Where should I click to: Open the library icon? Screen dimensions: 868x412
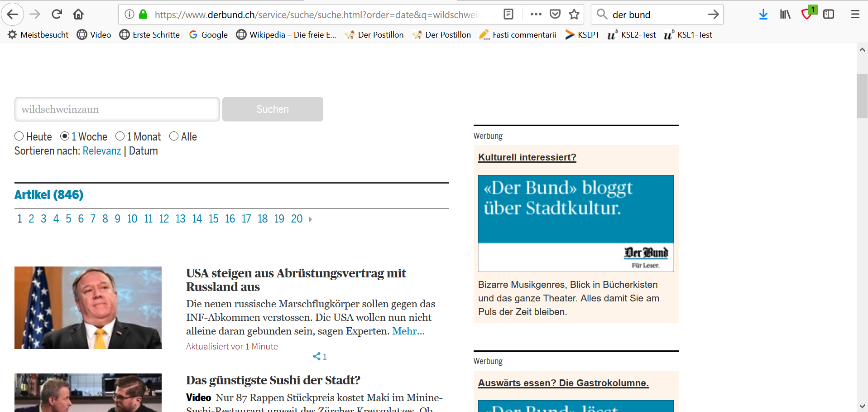[x=785, y=15]
